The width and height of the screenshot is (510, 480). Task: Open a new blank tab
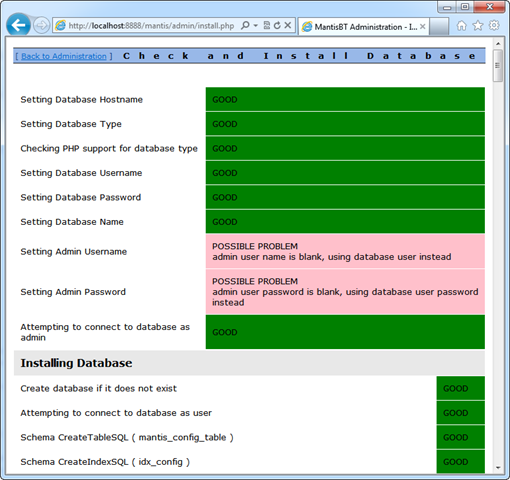[439, 27]
